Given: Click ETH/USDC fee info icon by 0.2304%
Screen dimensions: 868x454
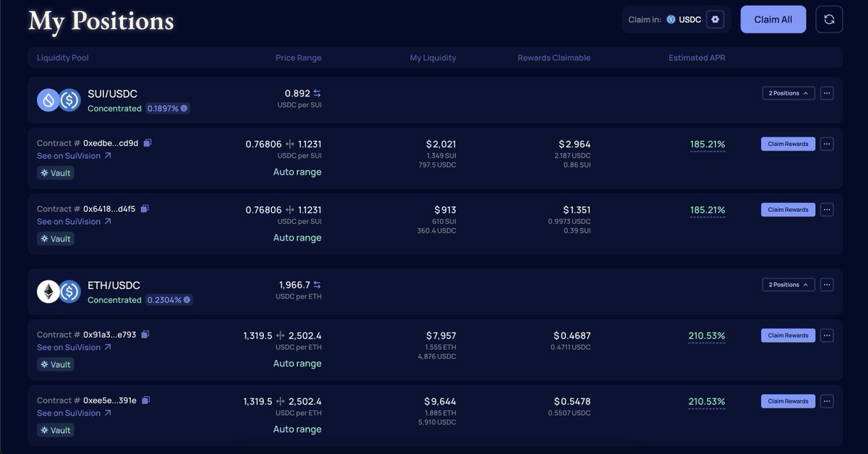Looking at the screenshot, I should (x=187, y=300).
